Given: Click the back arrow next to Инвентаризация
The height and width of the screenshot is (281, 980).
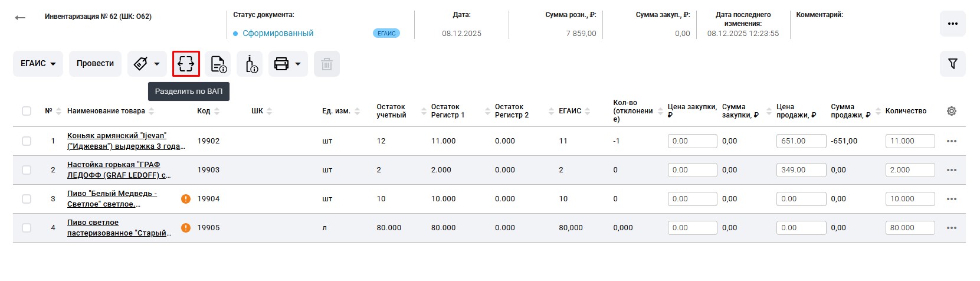Looking at the screenshot, I should point(20,18).
